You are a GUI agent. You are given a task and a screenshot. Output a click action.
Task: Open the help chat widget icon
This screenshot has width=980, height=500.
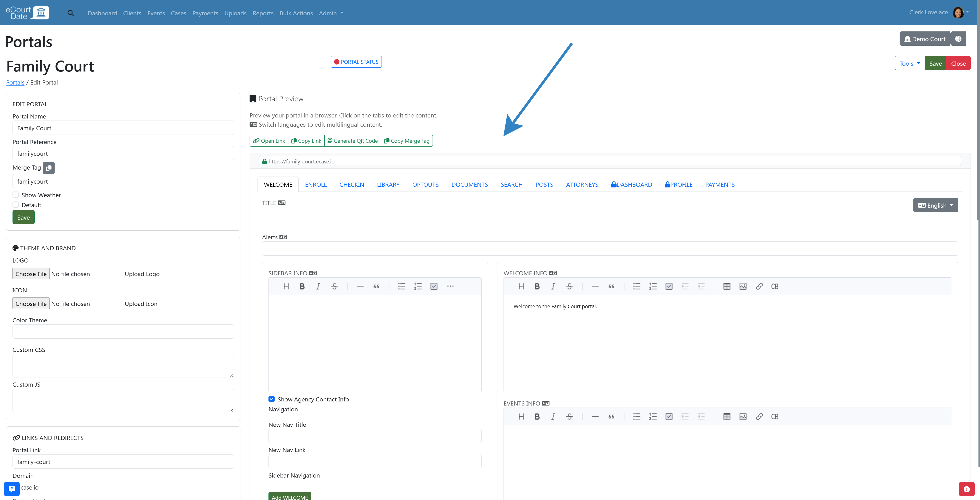click(12, 489)
